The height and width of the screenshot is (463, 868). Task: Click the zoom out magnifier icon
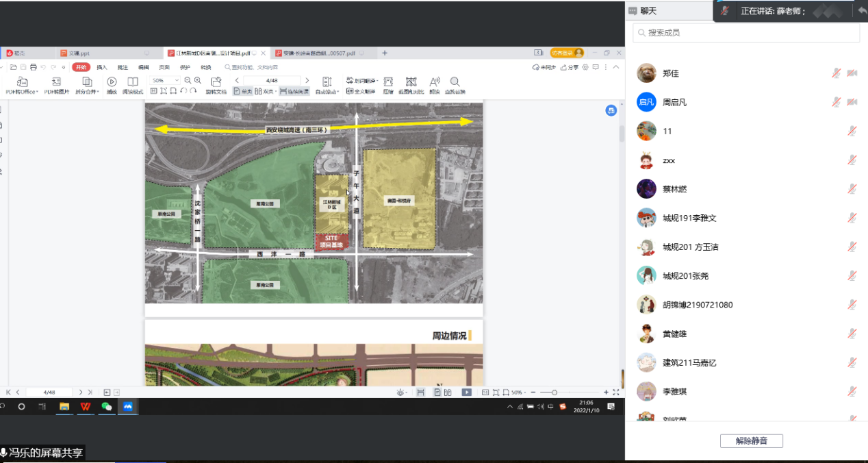[x=188, y=80]
